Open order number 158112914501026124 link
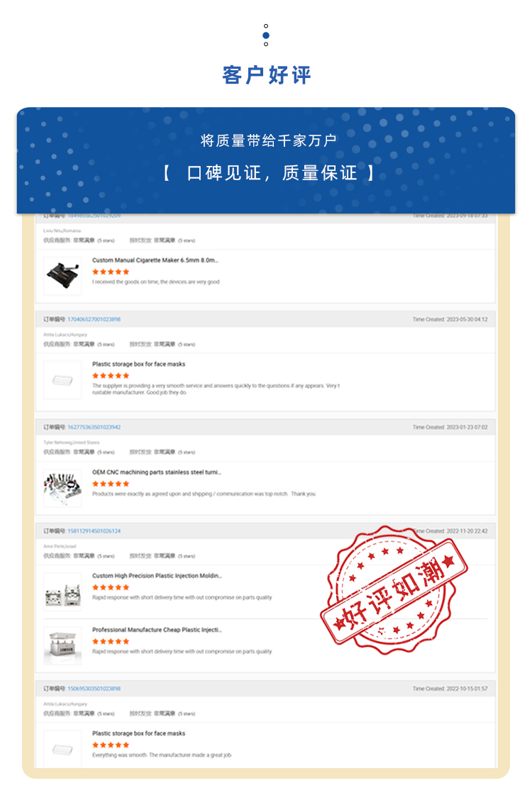 tap(94, 531)
